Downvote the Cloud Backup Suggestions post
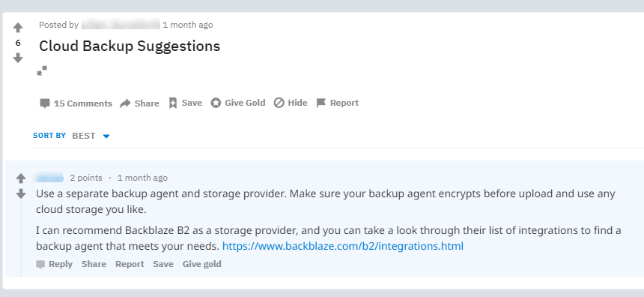The width and height of the screenshot is (644, 297). pos(18,58)
